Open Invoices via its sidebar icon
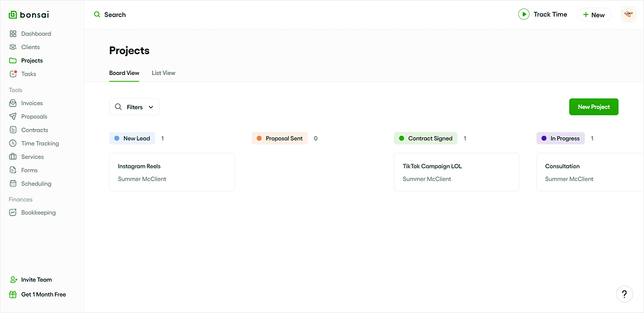This screenshot has width=644, height=313. (x=13, y=103)
